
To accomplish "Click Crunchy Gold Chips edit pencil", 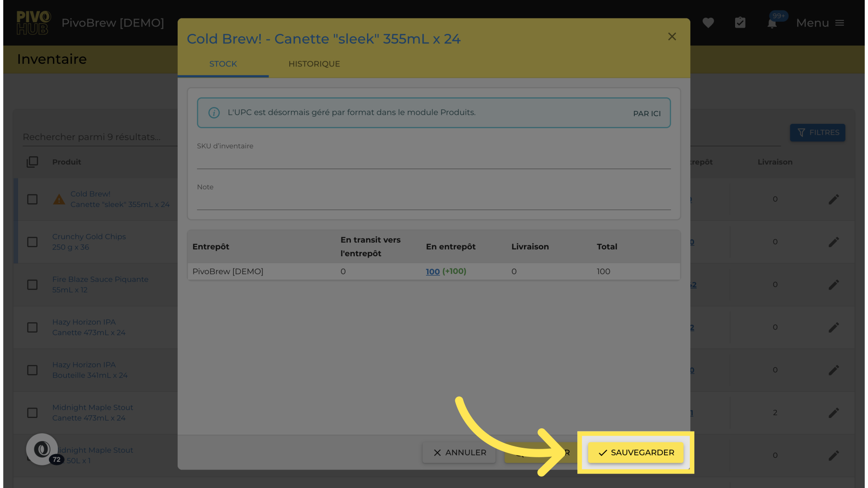I will pyautogui.click(x=834, y=242).
